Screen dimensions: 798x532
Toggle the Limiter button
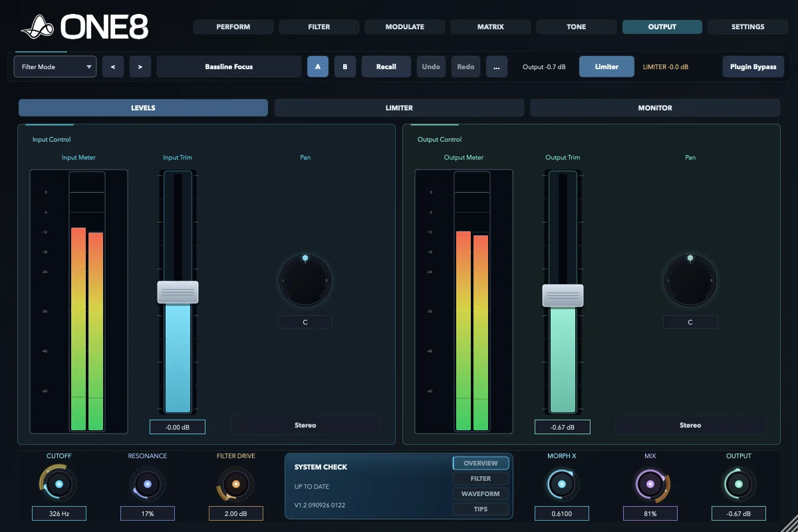606,66
